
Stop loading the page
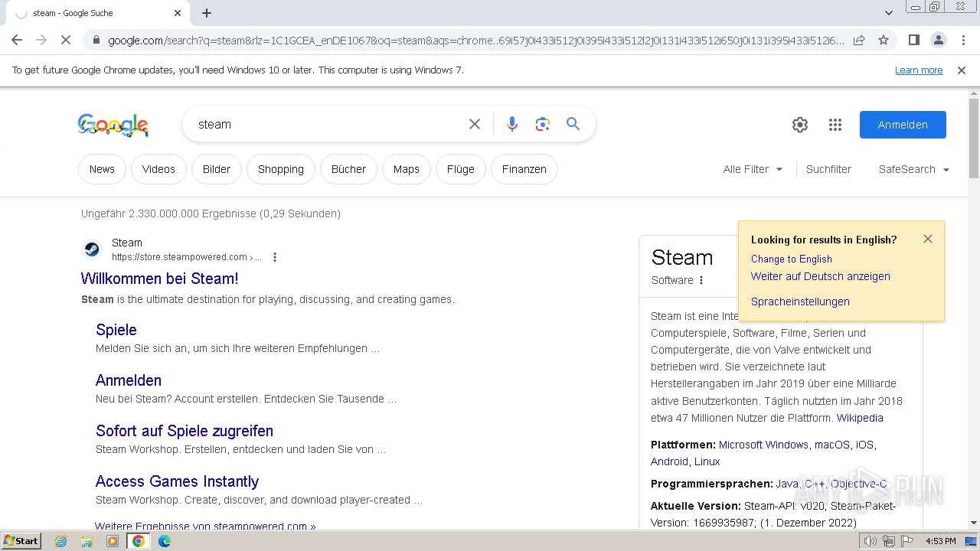coord(66,40)
